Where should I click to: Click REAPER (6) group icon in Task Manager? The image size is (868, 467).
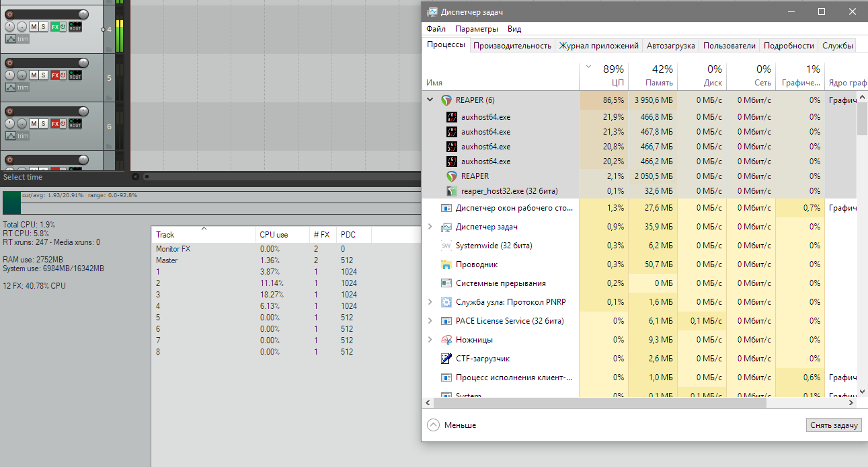pyautogui.click(x=446, y=100)
